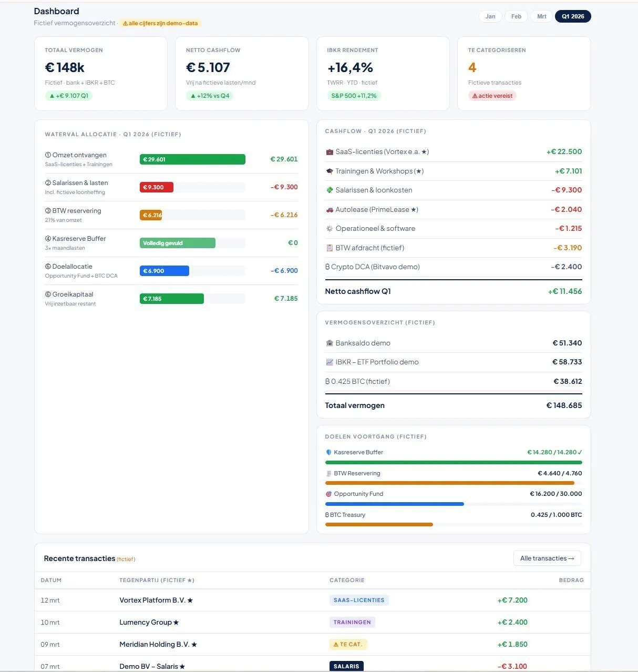Switch to the Jan period tab

pos(490,16)
